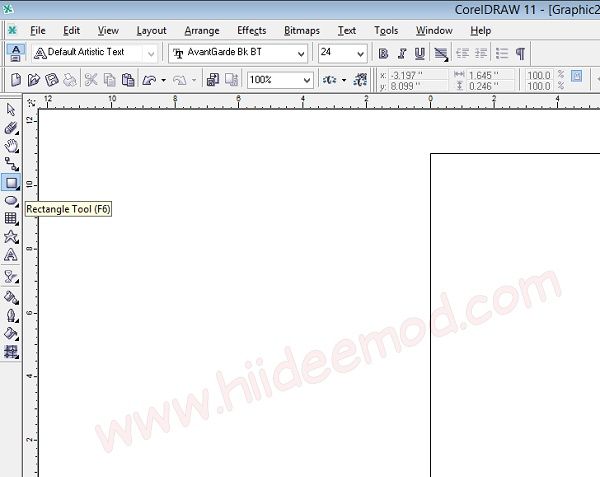Undo the last action

149,80
